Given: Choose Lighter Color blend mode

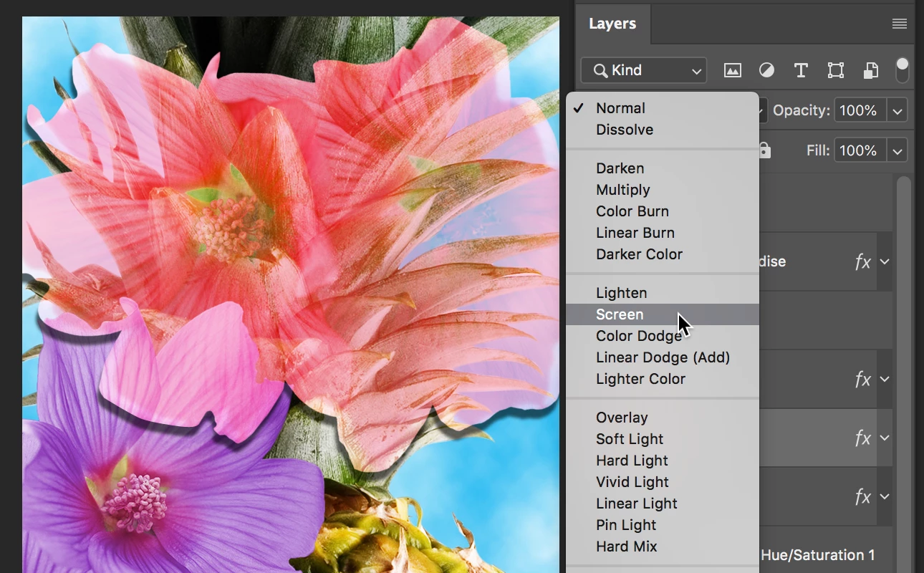Looking at the screenshot, I should click(x=663, y=379).
